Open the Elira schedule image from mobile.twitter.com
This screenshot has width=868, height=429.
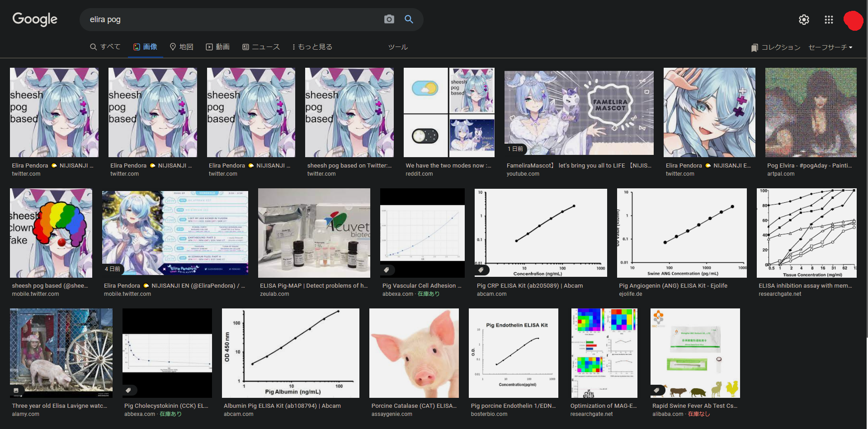pyautogui.click(x=175, y=233)
